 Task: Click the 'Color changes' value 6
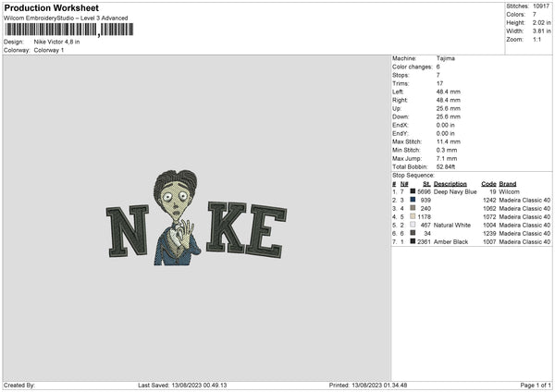coord(438,67)
